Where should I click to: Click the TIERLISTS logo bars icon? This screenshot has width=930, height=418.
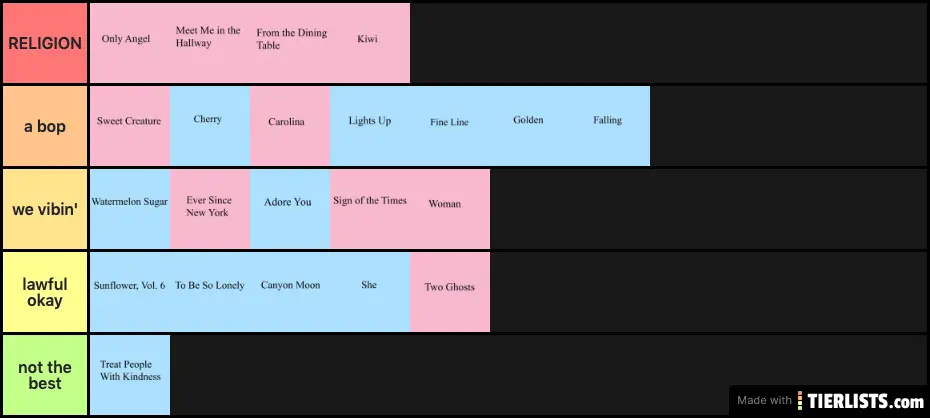point(801,400)
